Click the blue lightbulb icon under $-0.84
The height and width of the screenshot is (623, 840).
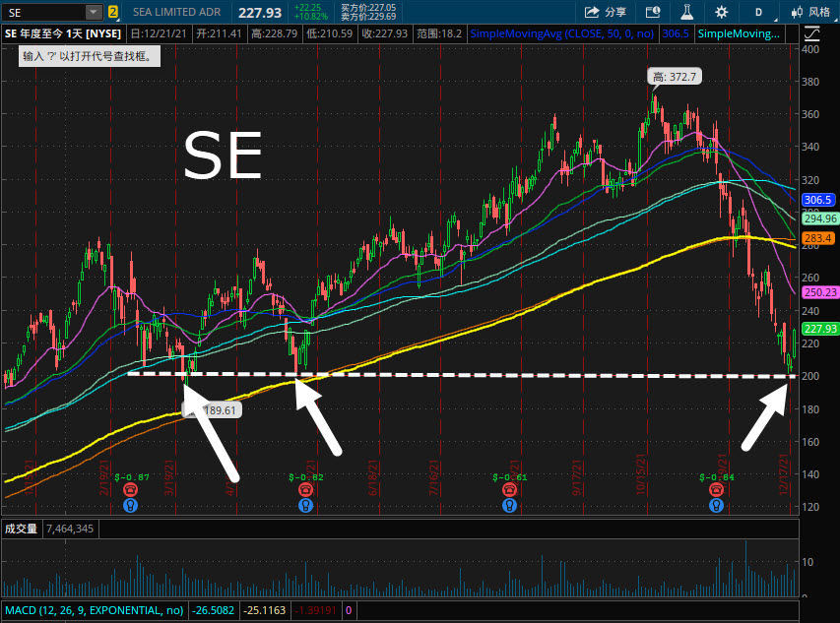click(x=716, y=505)
